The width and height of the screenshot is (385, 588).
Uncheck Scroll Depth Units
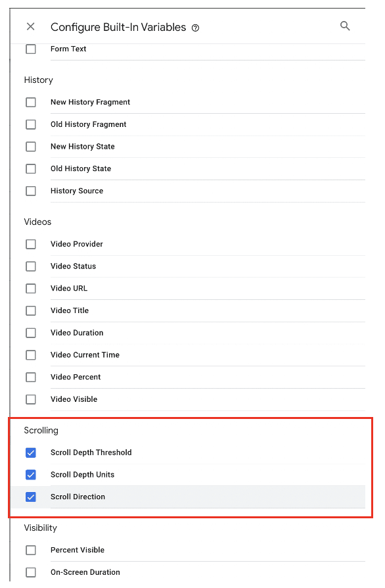pyautogui.click(x=30, y=474)
